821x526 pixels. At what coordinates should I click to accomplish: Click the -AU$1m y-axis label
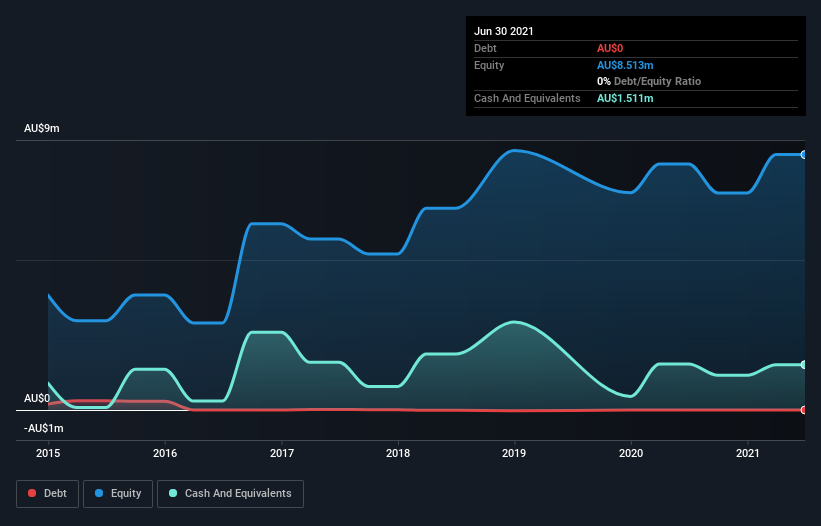[x=44, y=429]
